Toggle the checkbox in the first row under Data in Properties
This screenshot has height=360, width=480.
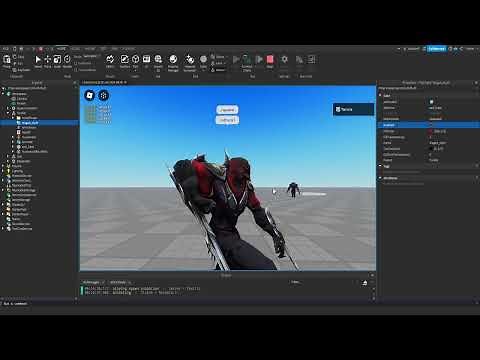[431, 102]
